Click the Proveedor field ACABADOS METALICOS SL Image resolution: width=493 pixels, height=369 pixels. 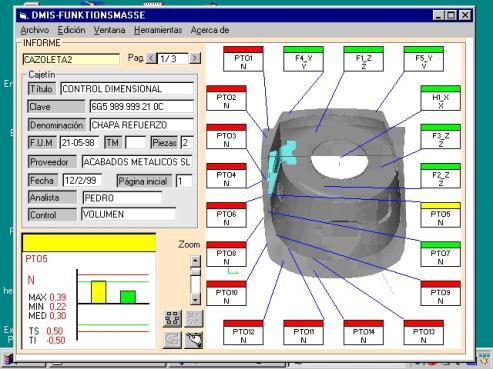pyautogui.click(x=137, y=162)
